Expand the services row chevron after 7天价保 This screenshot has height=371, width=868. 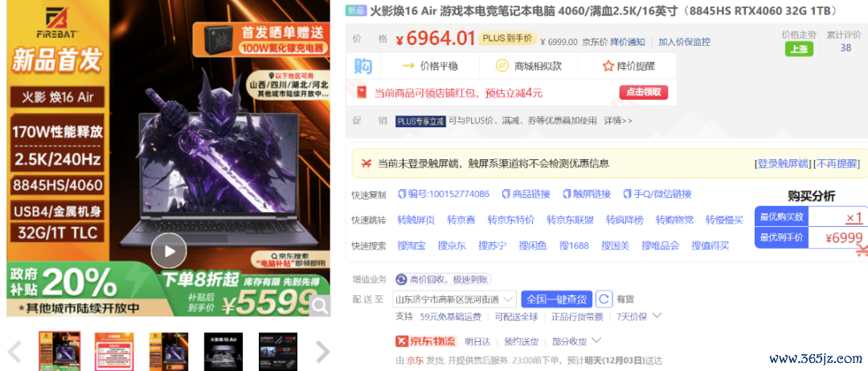657,315
